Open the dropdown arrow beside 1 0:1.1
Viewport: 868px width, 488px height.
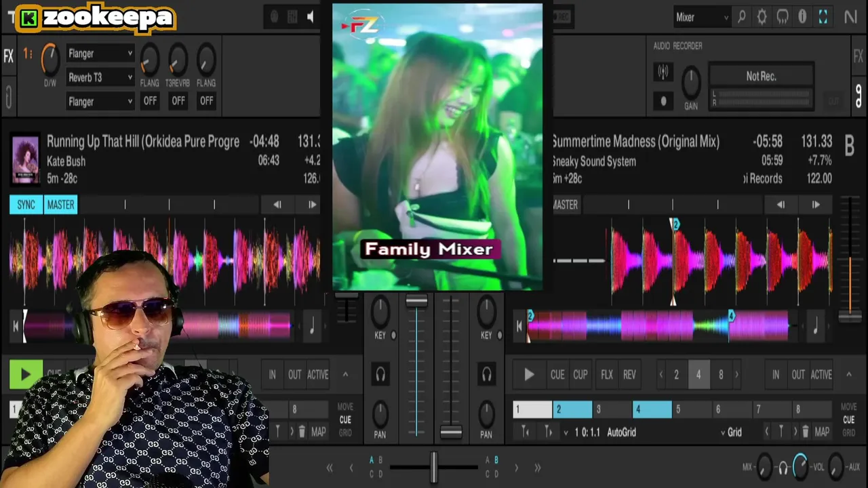pyautogui.click(x=566, y=432)
